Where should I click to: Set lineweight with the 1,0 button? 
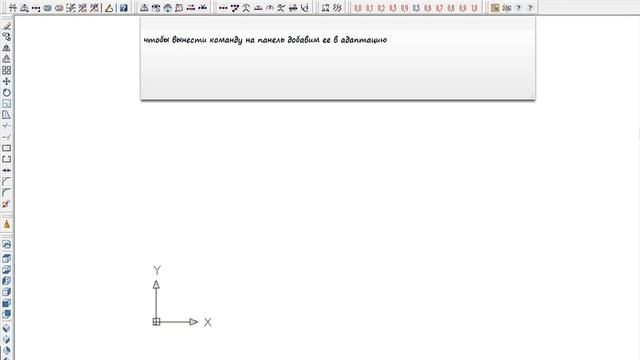click(x=474, y=8)
